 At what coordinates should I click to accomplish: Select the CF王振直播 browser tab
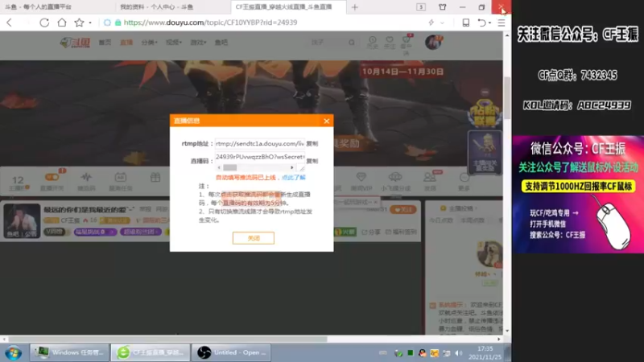click(x=288, y=7)
